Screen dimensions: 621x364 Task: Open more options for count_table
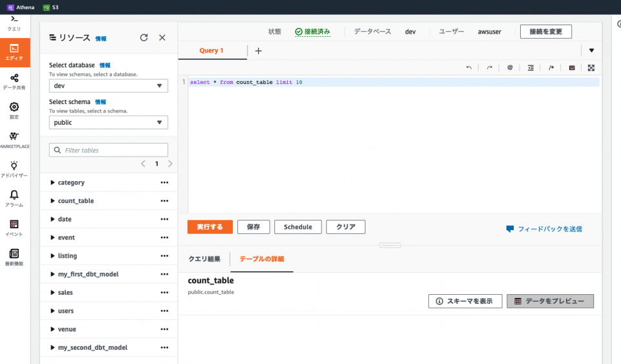click(164, 201)
